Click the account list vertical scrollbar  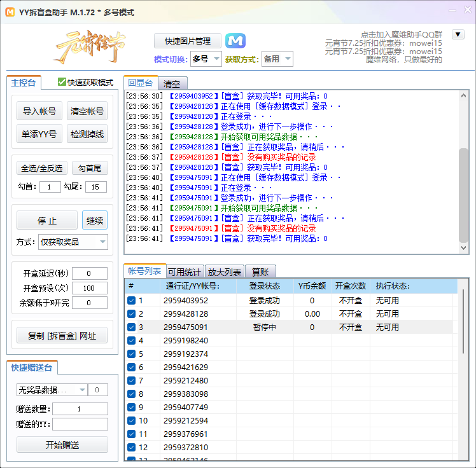tap(463, 322)
